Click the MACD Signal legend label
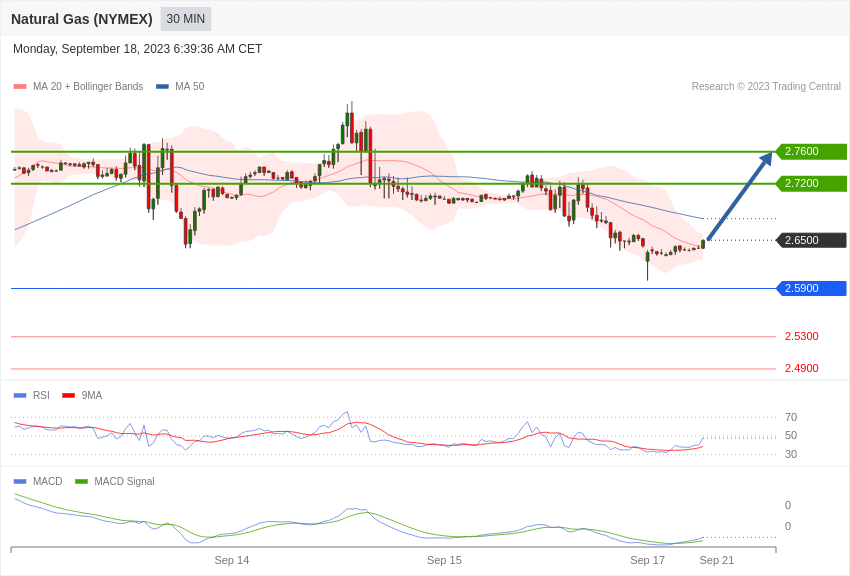Viewport: 850px width, 576px height. point(124,481)
